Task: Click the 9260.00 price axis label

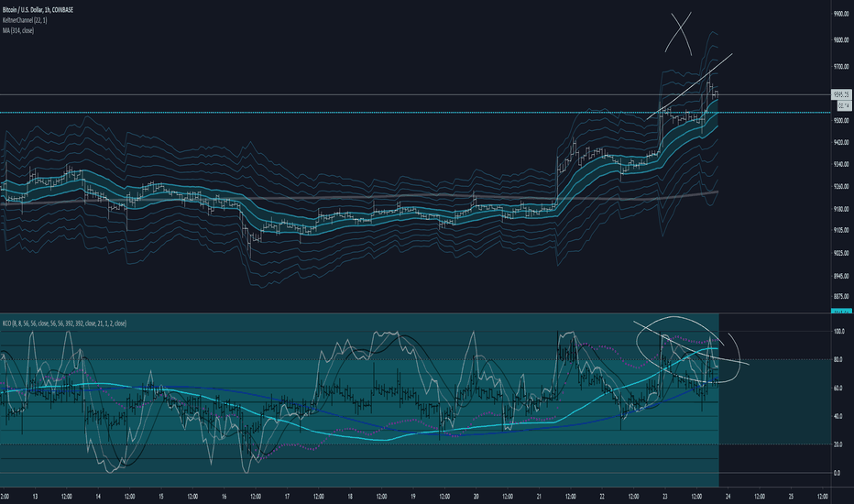Action: [x=841, y=186]
